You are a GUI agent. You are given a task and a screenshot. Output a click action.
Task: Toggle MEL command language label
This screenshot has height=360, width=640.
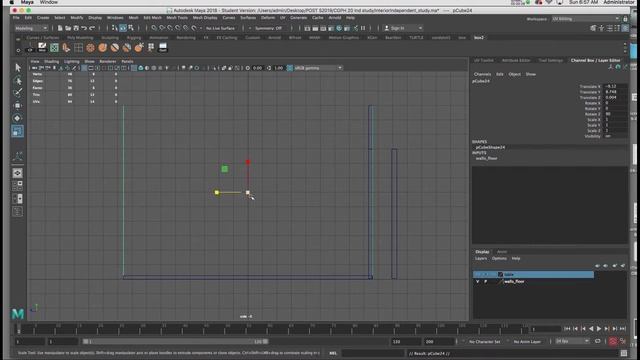click(x=333, y=353)
